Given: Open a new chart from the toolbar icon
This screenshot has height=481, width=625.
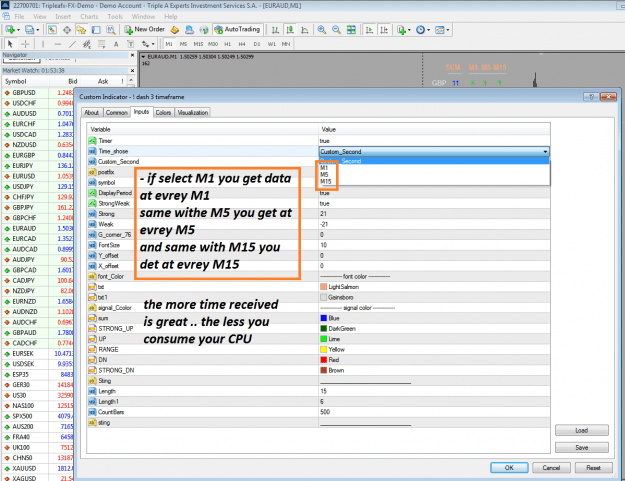Looking at the screenshot, I should coord(10,29).
